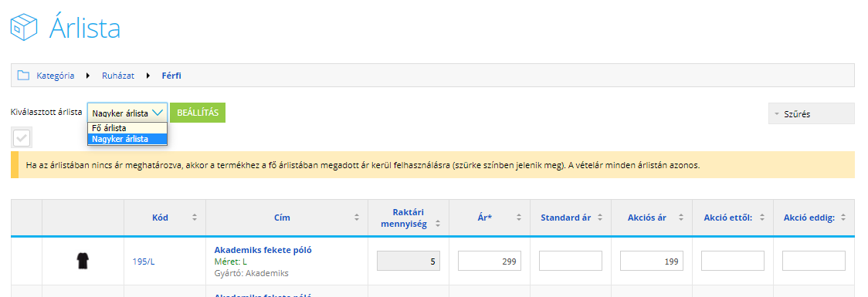Image resolution: width=868 pixels, height=297 pixels.
Task: Expand the Szűrés filter panel
Action: [811, 113]
